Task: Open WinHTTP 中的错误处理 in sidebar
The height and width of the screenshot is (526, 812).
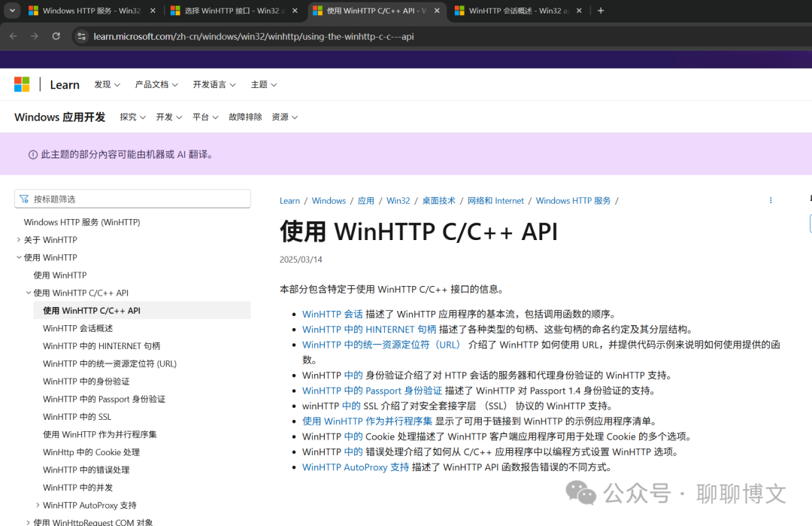Action: [x=86, y=470]
